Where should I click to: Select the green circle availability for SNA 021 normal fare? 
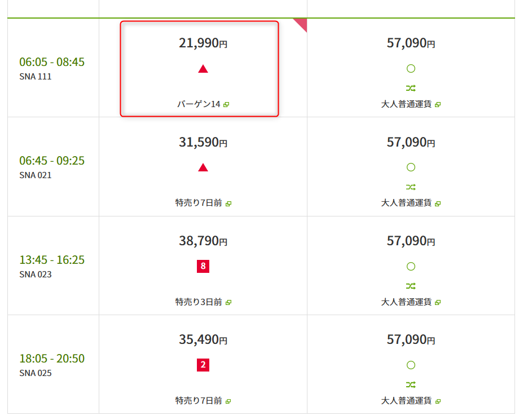(411, 167)
